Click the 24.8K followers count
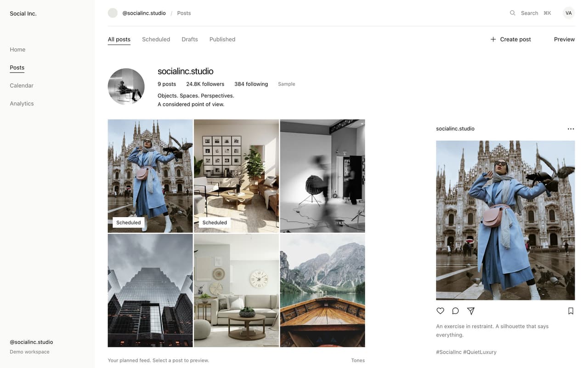 click(x=205, y=84)
